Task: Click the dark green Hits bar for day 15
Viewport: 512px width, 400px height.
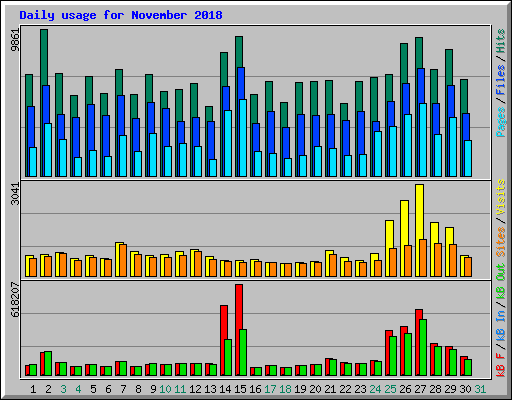Action: 239,52
